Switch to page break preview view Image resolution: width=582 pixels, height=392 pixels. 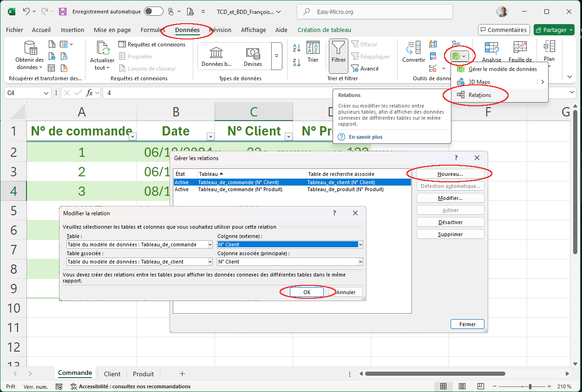[x=481, y=386]
